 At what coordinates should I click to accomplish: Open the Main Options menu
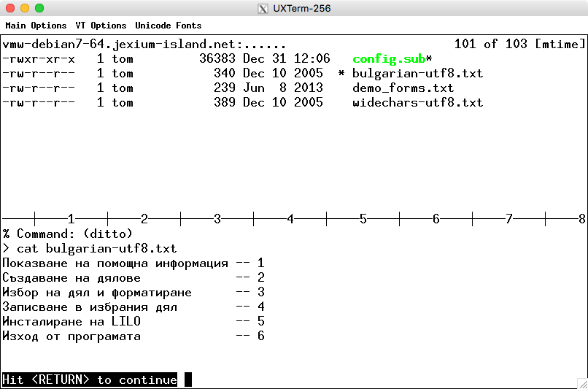[x=36, y=26]
